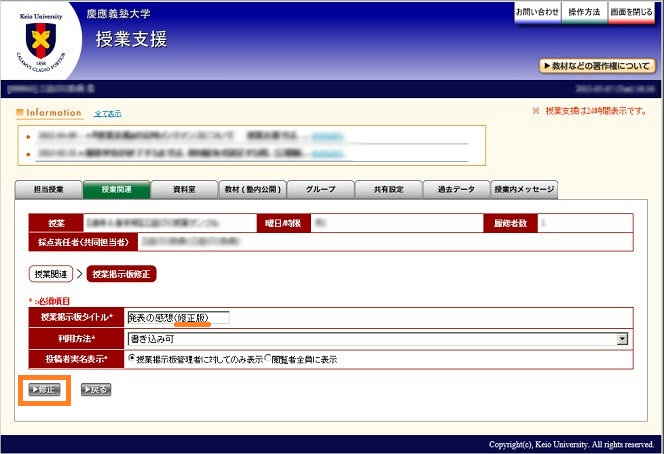The height and width of the screenshot is (454, 664).
Task: Select 授業掲示板管理者に対してのみ表示 radio option
Action: pos(130,358)
